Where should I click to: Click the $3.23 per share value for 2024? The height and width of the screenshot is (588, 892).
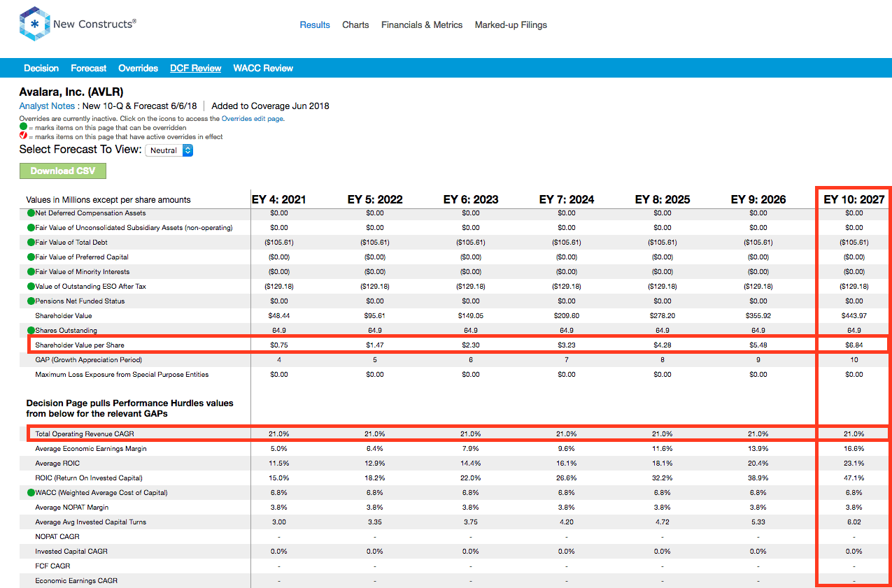(567, 345)
